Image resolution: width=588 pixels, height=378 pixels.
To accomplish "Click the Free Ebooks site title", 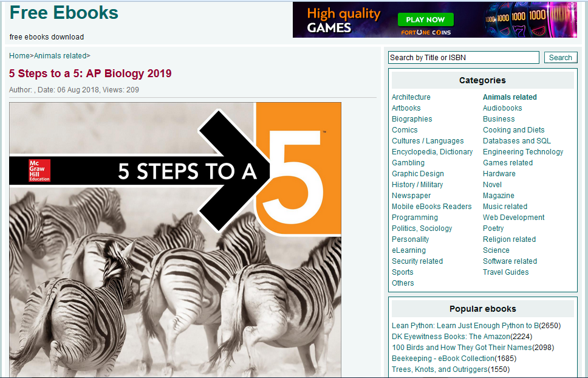I will pyautogui.click(x=64, y=13).
